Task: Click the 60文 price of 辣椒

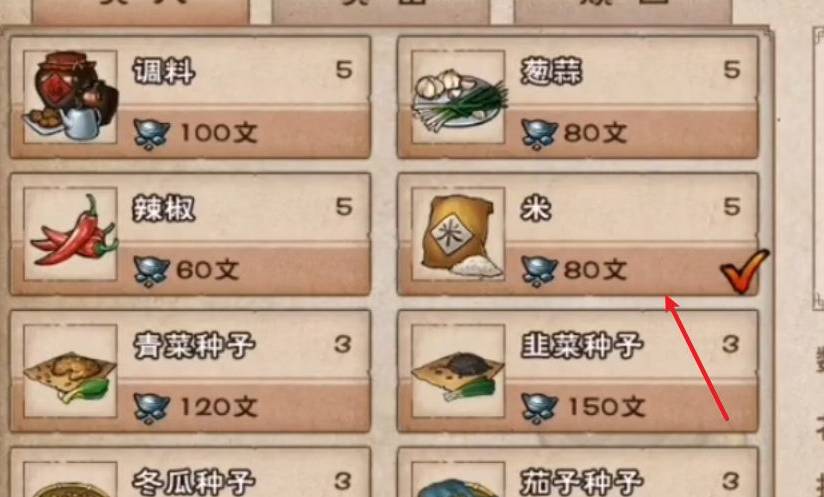Action: click(208, 270)
